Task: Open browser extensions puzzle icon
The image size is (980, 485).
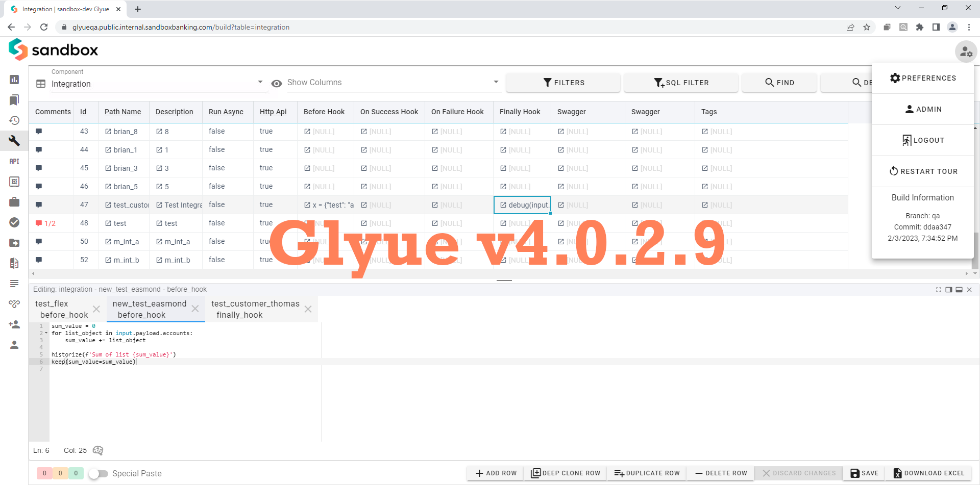Action: click(x=920, y=27)
